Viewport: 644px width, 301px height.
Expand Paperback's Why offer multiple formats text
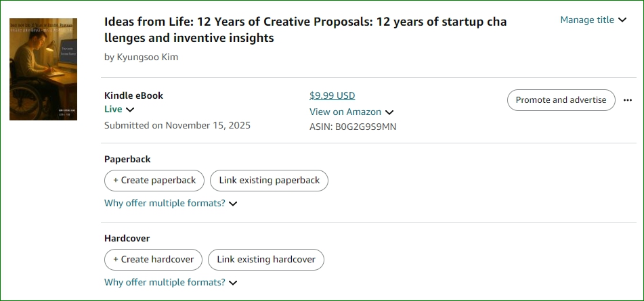click(x=165, y=204)
